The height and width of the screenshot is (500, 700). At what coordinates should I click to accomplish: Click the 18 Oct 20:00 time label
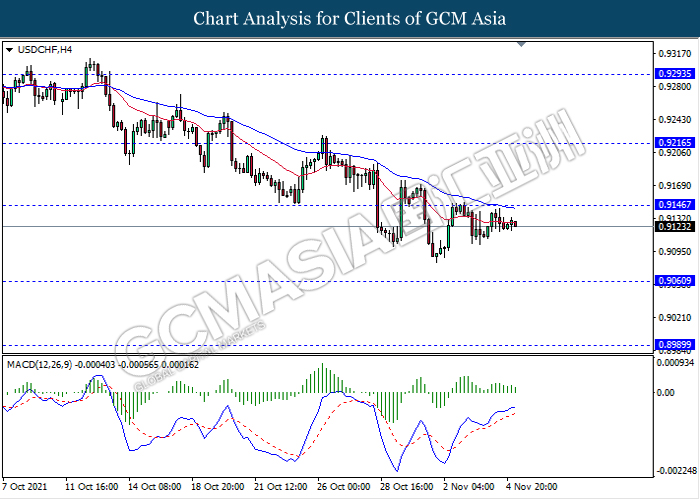coord(217,486)
